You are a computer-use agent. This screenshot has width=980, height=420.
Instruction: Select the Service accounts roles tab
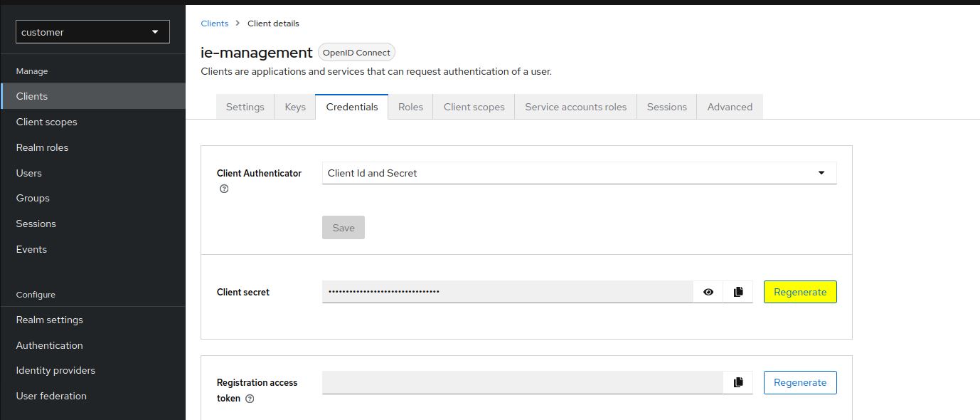click(575, 107)
